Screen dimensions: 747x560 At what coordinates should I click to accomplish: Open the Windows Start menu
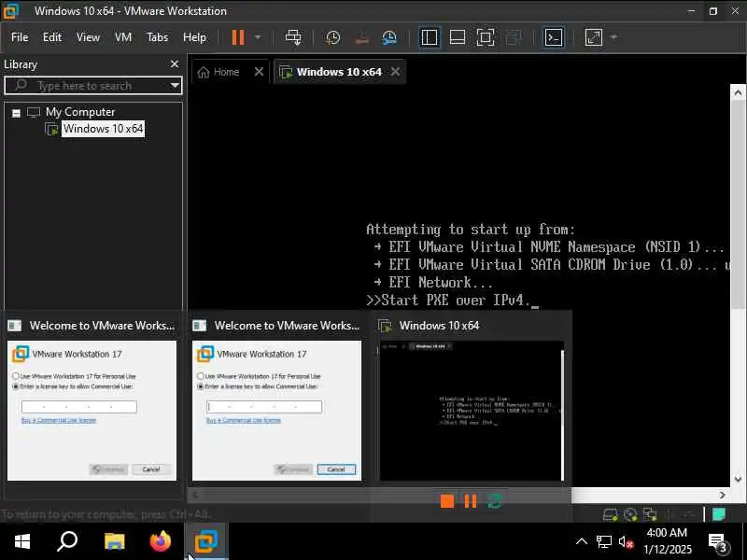pyautogui.click(x=22, y=541)
